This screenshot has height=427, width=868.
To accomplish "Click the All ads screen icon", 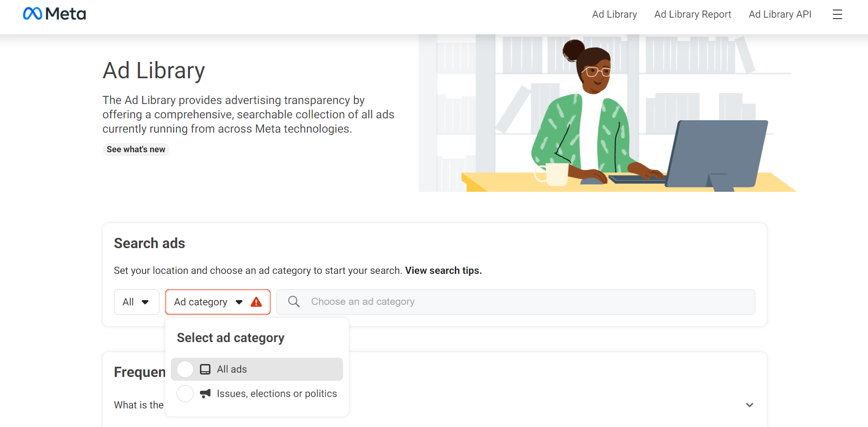I will click(205, 369).
